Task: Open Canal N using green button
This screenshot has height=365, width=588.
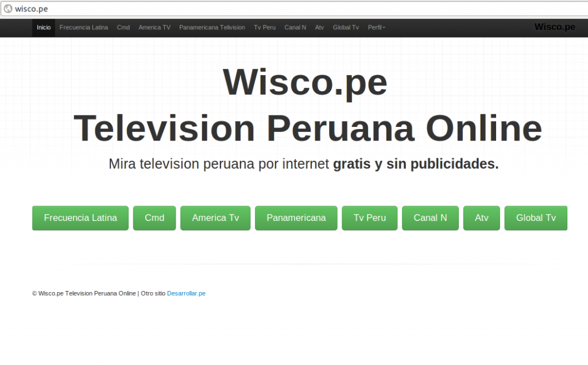Action: pyautogui.click(x=430, y=218)
